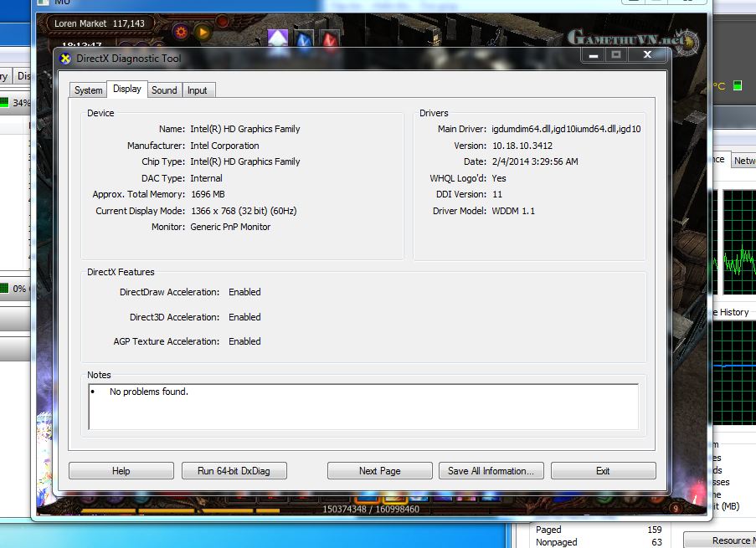Click inside the Notes text box

(x=363, y=407)
